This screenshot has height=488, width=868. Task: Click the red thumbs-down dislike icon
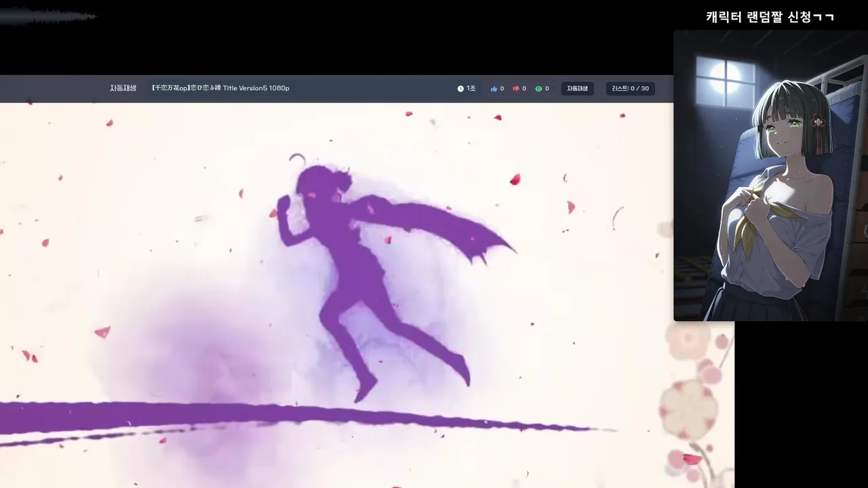[516, 89]
